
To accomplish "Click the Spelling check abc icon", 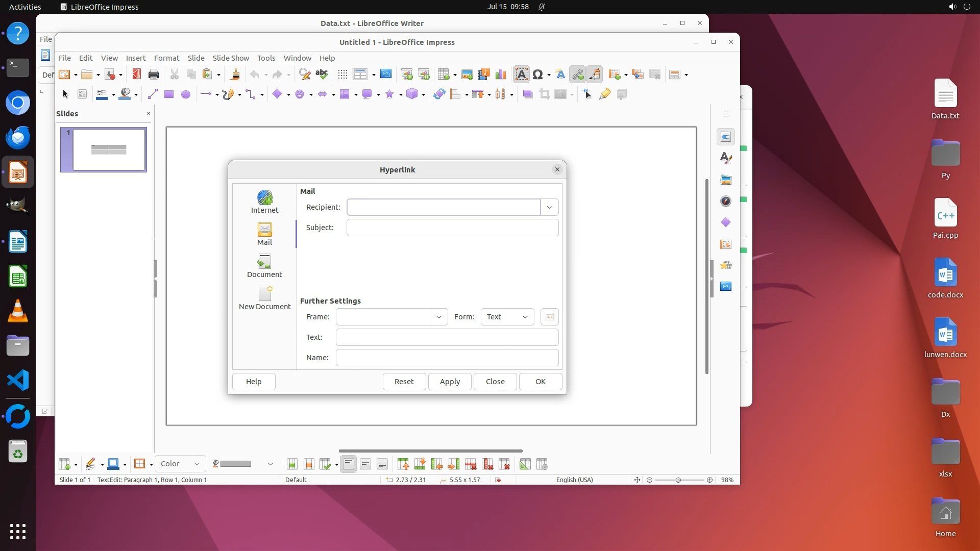I will [x=322, y=74].
